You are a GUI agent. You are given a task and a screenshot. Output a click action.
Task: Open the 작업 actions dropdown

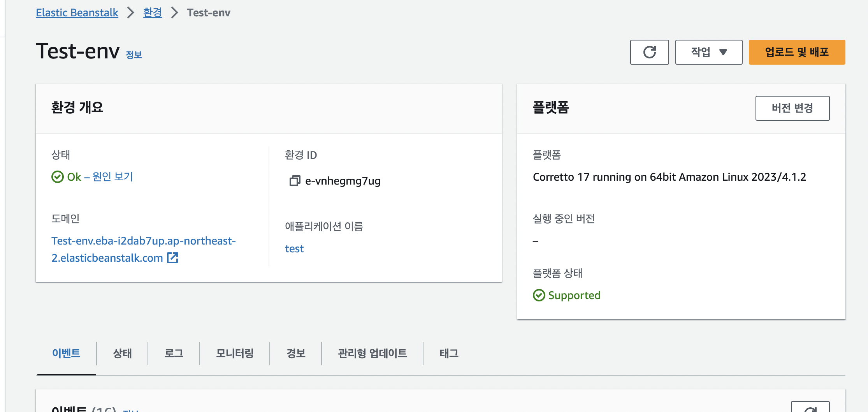pos(708,52)
